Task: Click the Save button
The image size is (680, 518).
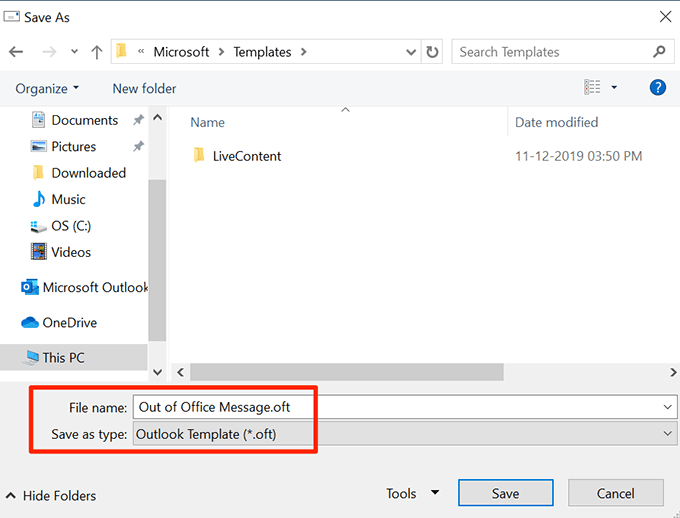Action: click(505, 493)
